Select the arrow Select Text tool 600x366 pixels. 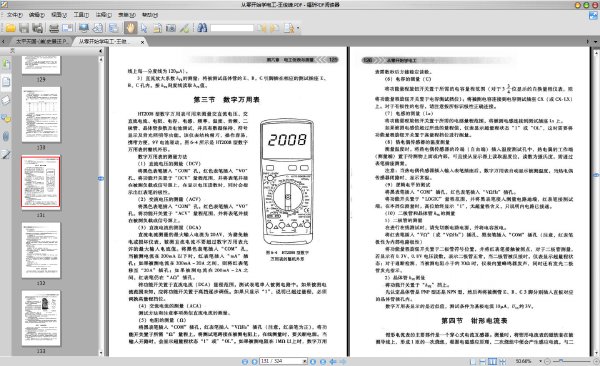pyautogui.click(x=144, y=28)
